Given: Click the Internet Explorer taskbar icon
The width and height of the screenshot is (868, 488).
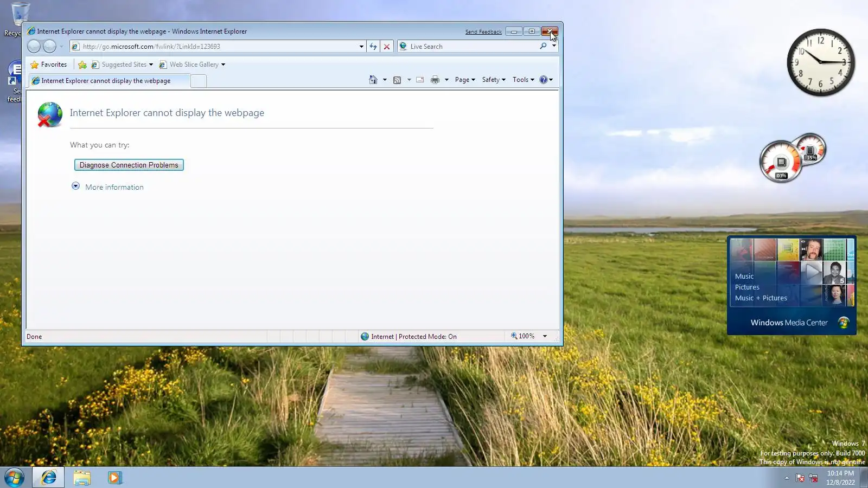Looking at the screenshot, I should pyautogui.click(x=49, y=478).
